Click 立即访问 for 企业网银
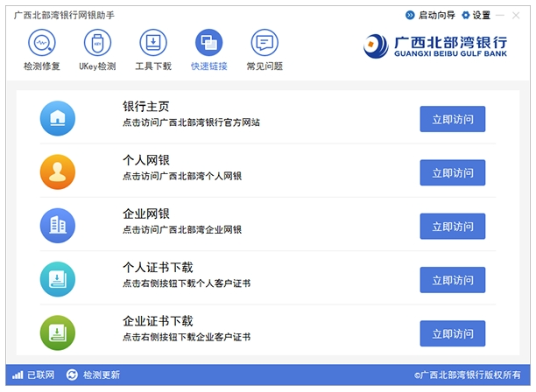Screen dimensions: 536x392 (x=453, y=227)
